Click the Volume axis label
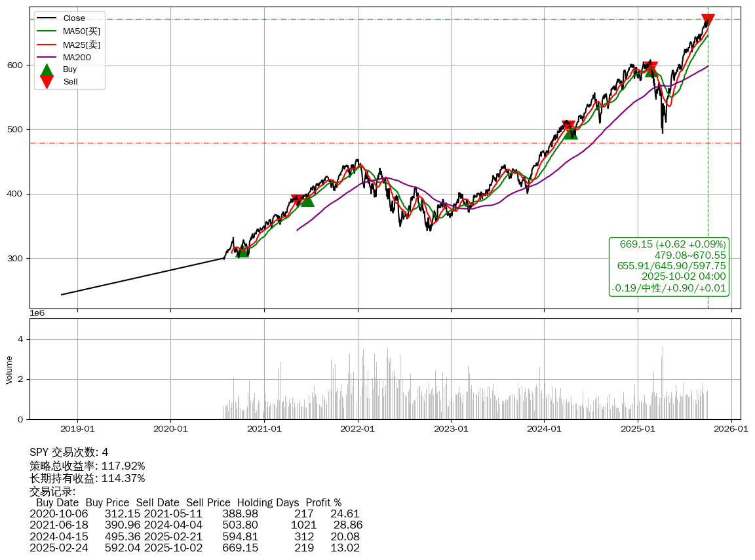The height and width of the screenshot is (560, 755). pos(9,369)
